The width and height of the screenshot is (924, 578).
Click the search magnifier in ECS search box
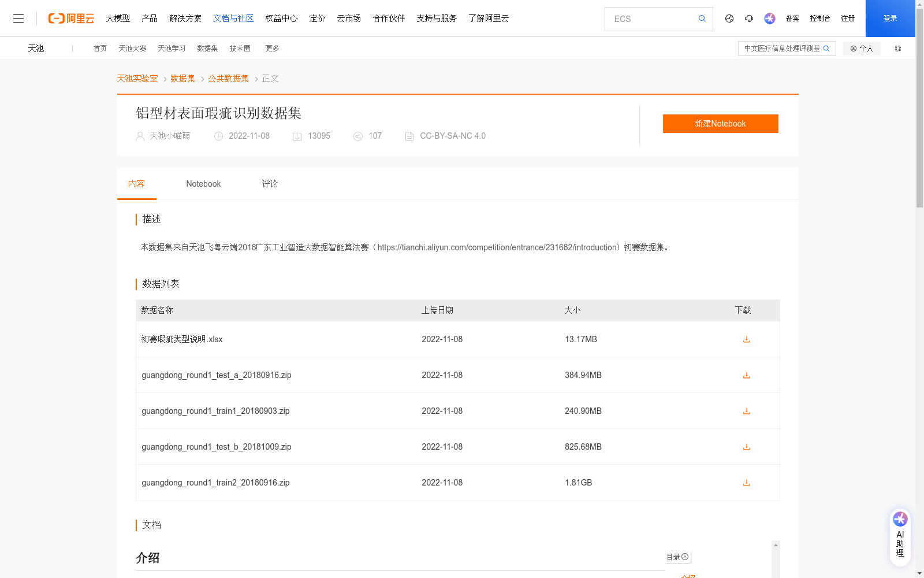pos(702,18)
